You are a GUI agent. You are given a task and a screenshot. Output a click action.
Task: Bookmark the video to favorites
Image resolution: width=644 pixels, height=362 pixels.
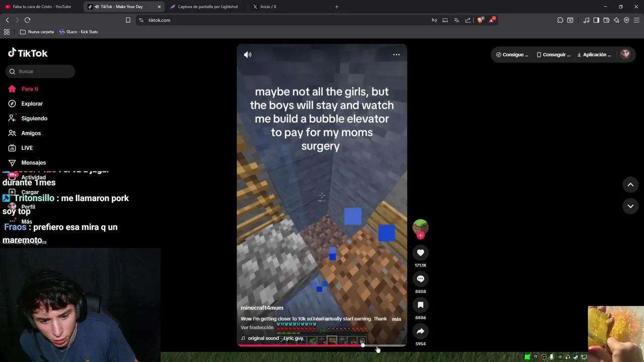(421, 305)
